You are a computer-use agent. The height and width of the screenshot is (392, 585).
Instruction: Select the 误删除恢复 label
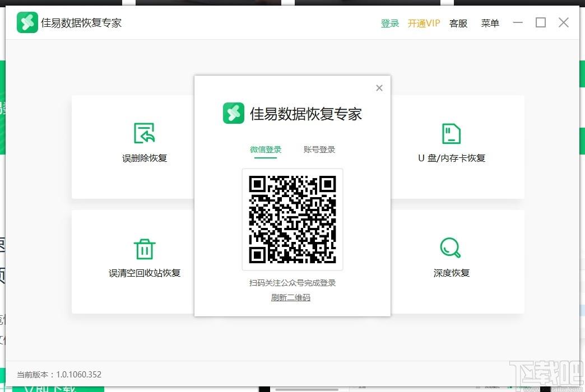(x=145, y=158)
